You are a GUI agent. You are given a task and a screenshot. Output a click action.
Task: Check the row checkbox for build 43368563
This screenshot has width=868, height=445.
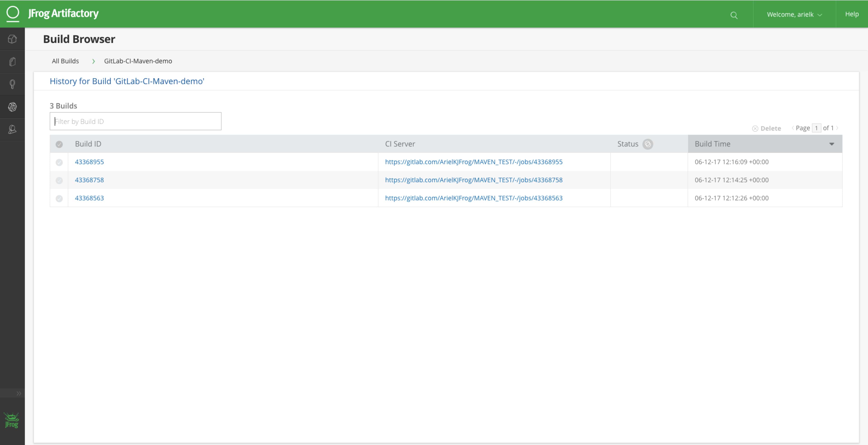[x=59, y=199]
